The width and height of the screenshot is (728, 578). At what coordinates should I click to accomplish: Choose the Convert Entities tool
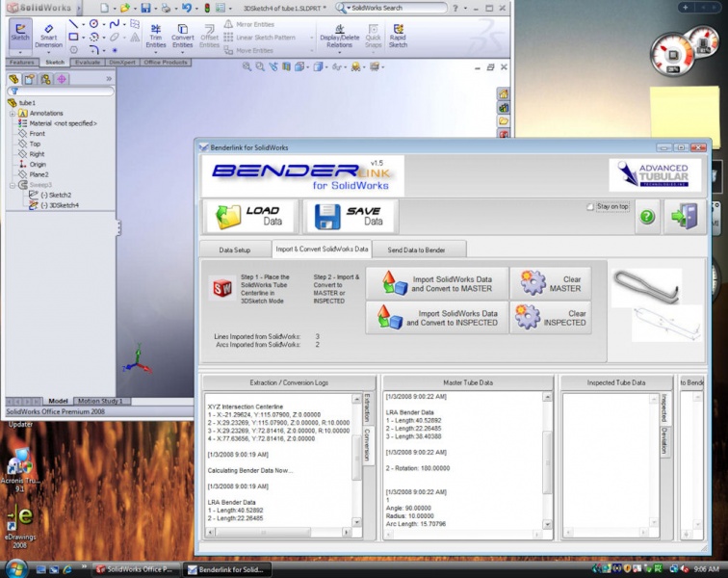[182, 34]
